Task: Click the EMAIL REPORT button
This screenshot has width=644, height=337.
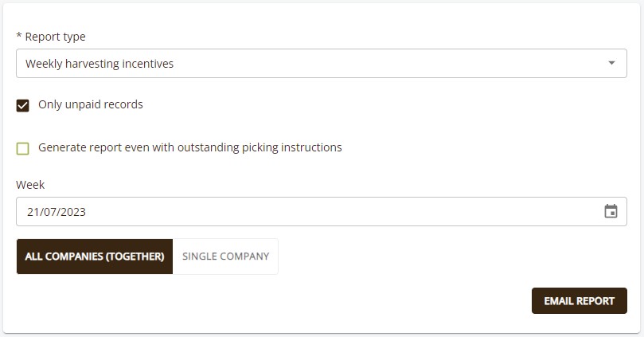Action: 579,301
